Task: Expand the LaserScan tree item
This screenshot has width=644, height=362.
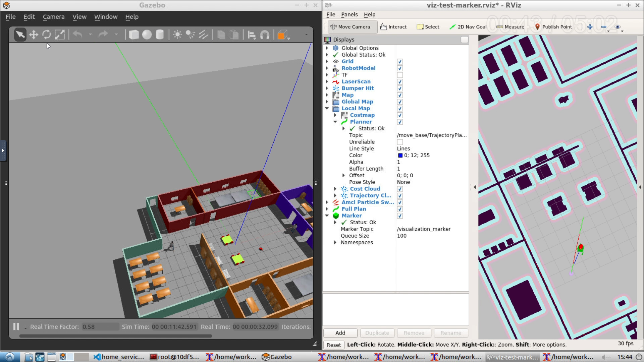Action: tap(327, 81)
